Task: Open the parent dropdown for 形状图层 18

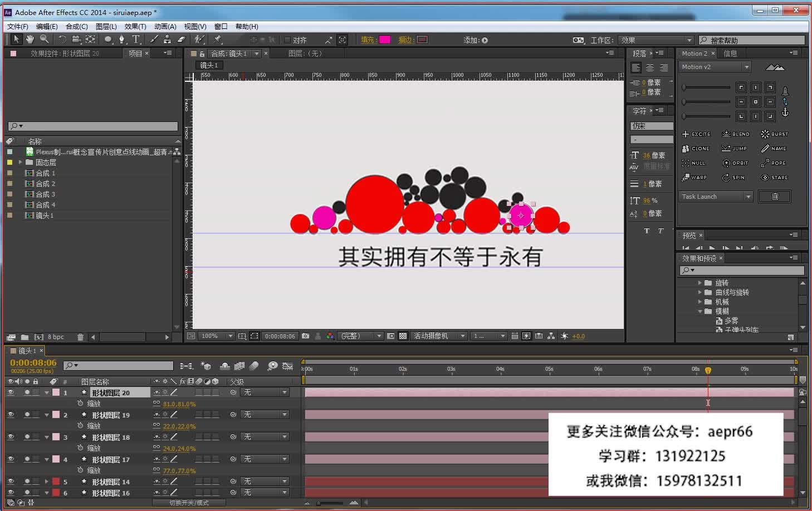Action: [265, 436]
